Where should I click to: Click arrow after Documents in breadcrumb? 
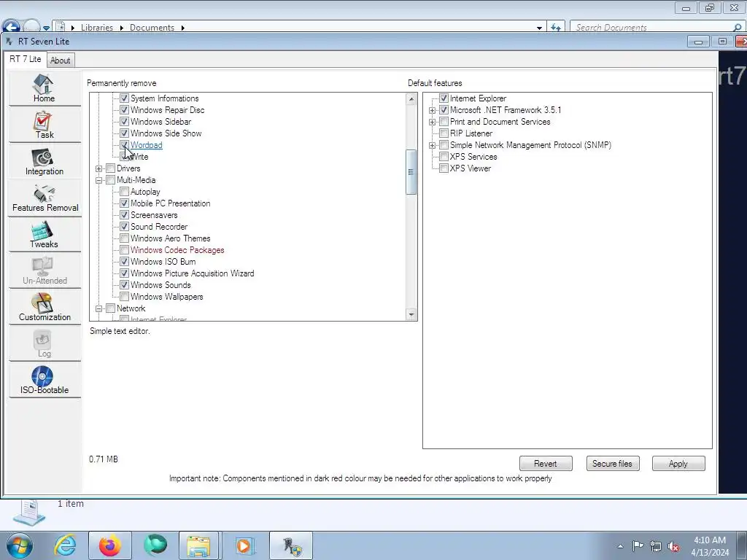(x=182, y=28)
